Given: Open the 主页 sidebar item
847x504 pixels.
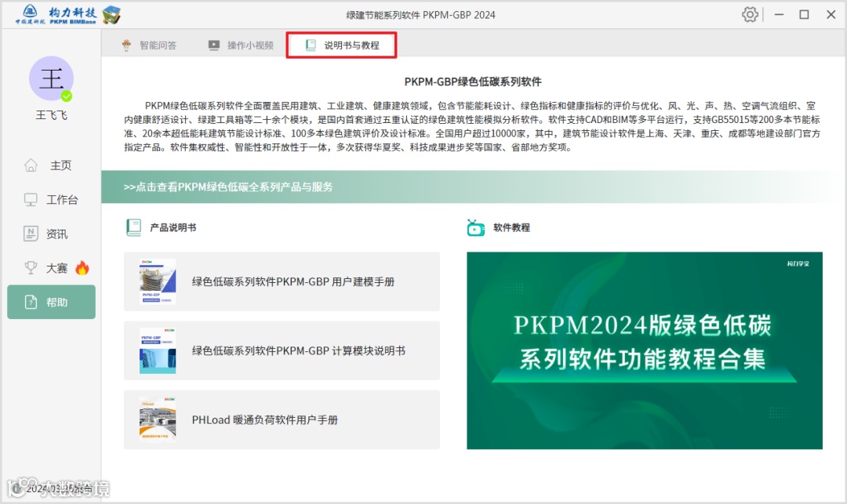Looking at the screenshot, I should 51,165.
